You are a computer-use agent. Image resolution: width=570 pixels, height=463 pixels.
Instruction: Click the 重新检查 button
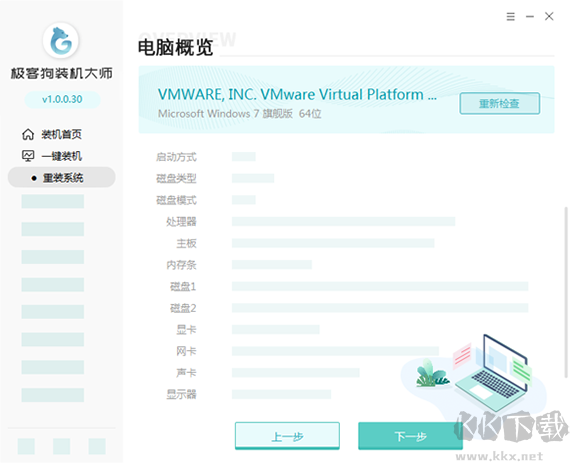pyautogui.click(x=499, y=104)
